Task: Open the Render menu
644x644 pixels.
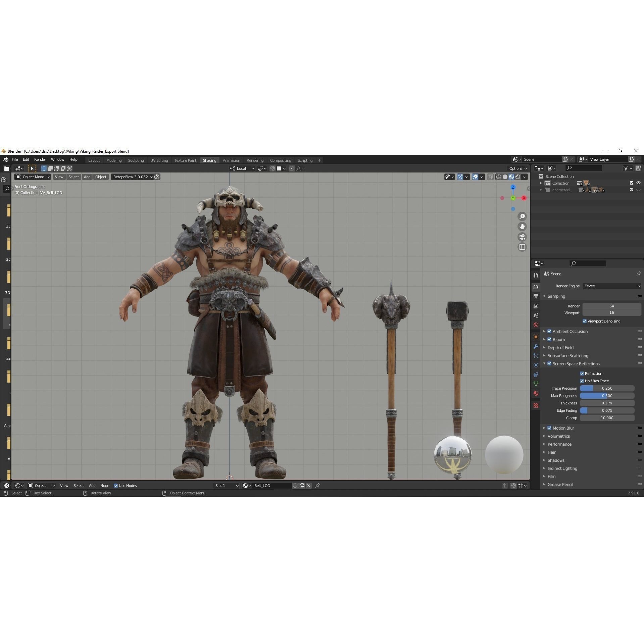Action: click(x=40, y=159)
